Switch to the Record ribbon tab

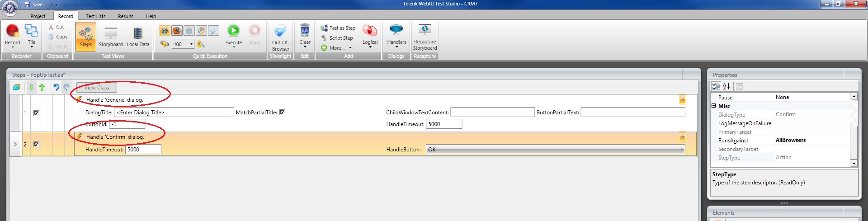coord(66,16)
